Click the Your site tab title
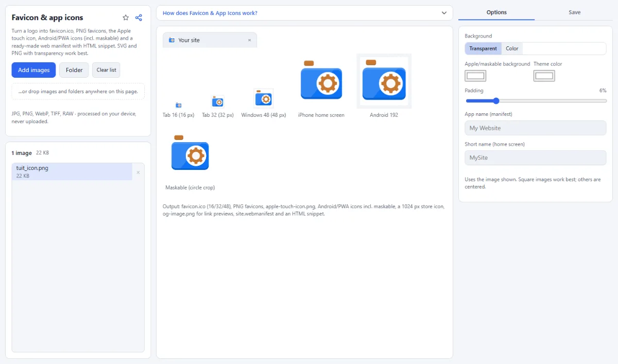 pos(189,40)
